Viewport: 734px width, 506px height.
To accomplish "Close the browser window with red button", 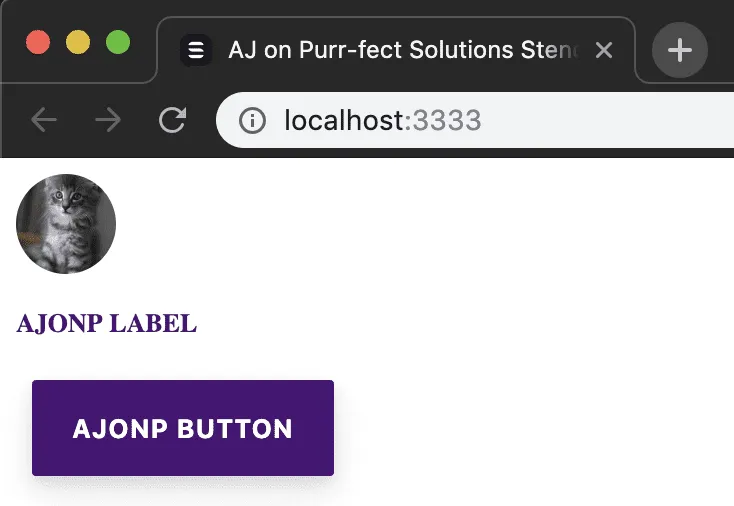I will (x=38, y=44).
